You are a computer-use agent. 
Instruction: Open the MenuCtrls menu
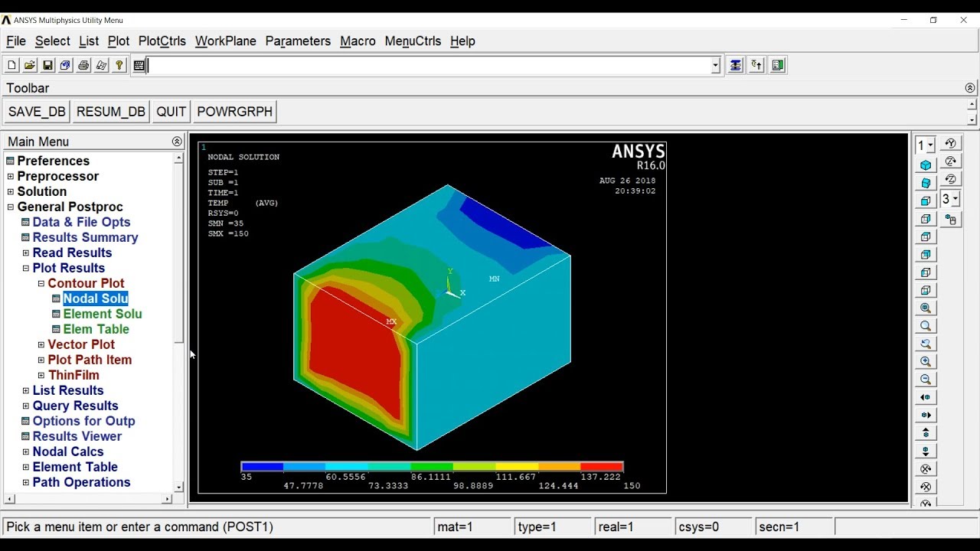point(413,41)
